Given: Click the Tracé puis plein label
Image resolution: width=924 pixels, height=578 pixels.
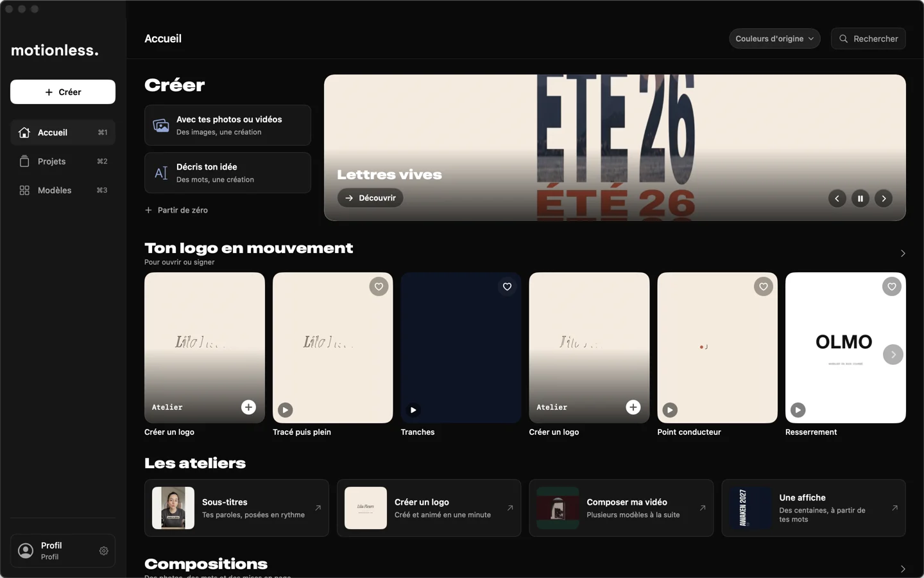Looking at the screenshot, I should point(302,432).
